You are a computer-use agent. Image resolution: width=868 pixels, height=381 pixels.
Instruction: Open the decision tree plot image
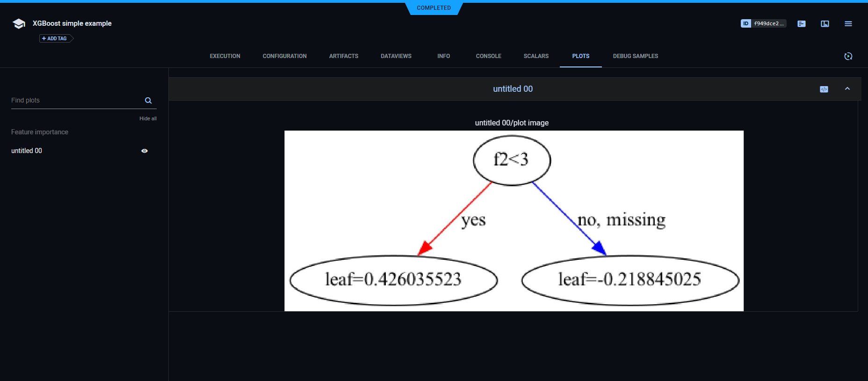coord(514,220)
